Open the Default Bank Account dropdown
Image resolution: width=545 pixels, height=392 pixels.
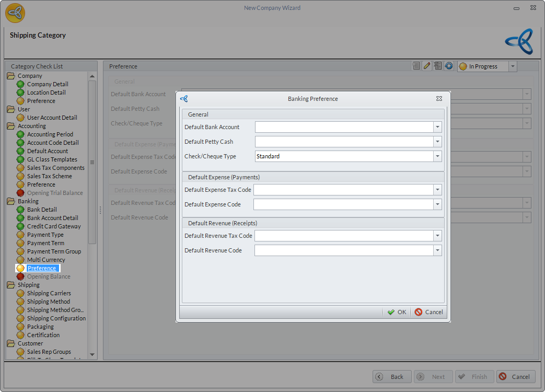pyautogui.click(x=437, y=127)
